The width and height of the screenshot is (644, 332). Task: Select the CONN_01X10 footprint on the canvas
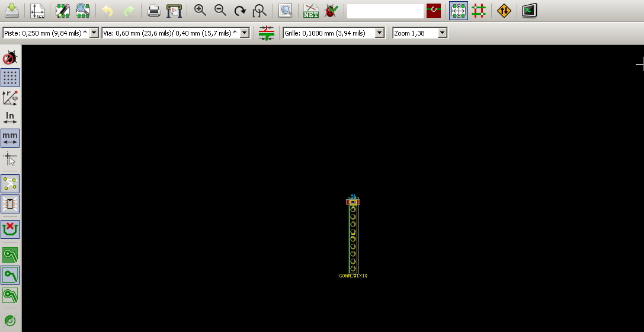click(353, 237)
